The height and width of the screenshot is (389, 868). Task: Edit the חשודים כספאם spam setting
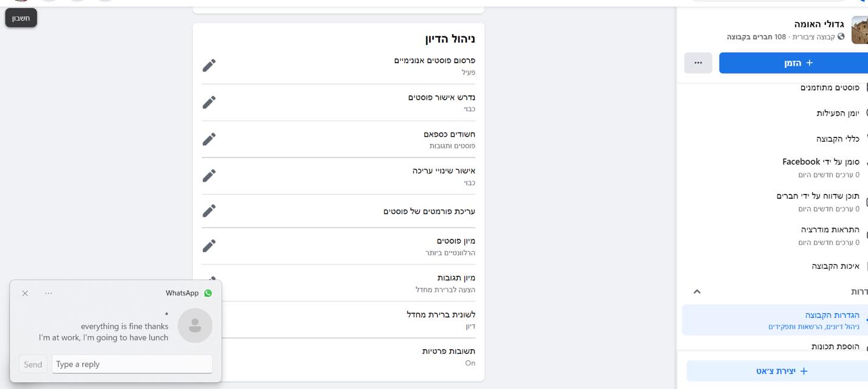click(209, 139)
